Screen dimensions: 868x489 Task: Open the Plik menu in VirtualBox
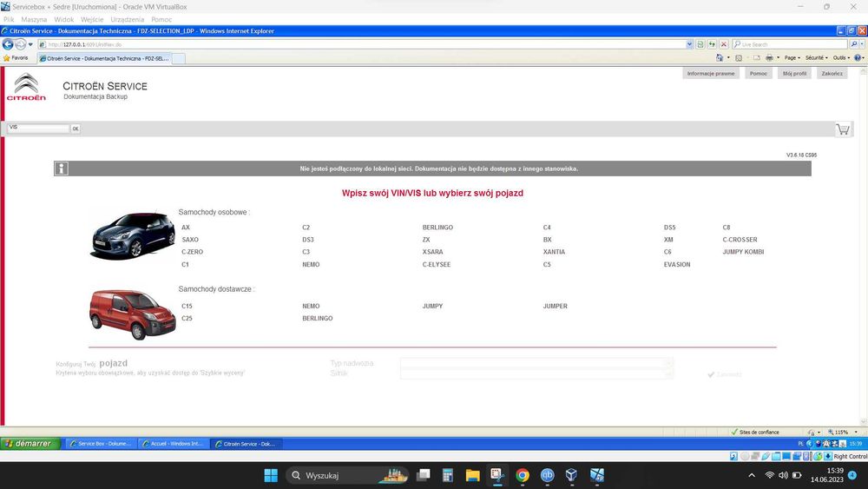[9, 19]
